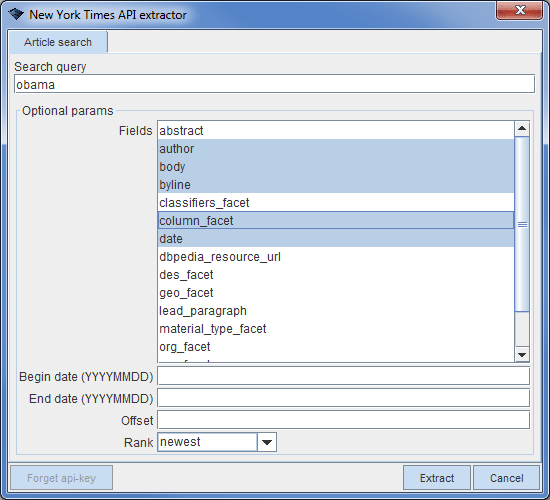Select body in the Fields list
This screenshot has width=550, height=500.
pyautogui.click(x=336, y=167)
